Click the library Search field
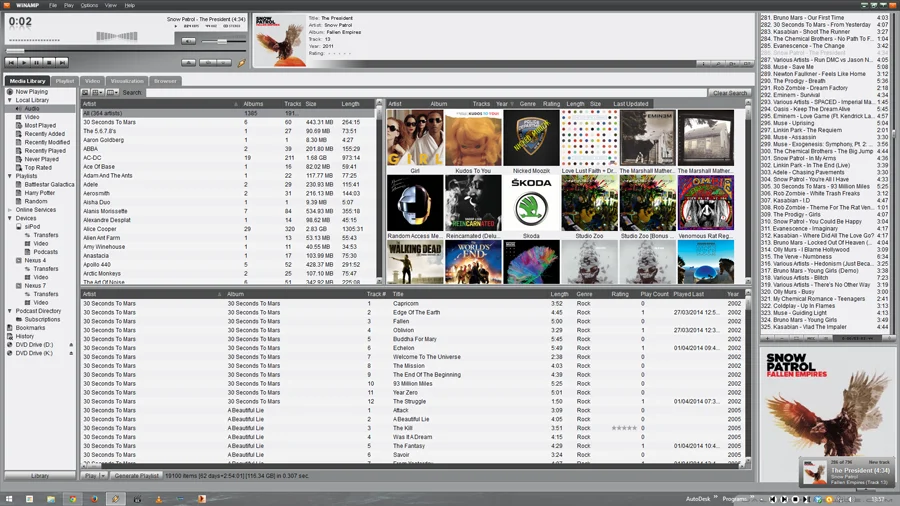The width and height of the screenshot is (900, 506). click(426, 92)
